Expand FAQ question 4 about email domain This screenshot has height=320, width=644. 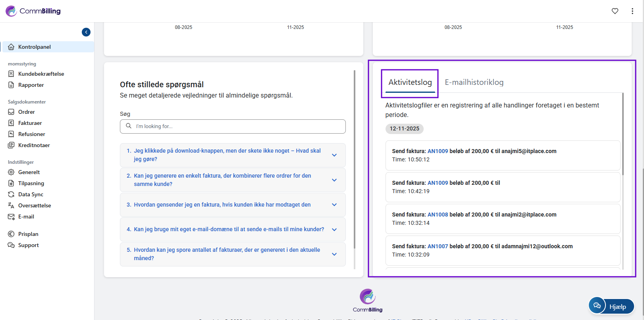click(x=334, y=230)
